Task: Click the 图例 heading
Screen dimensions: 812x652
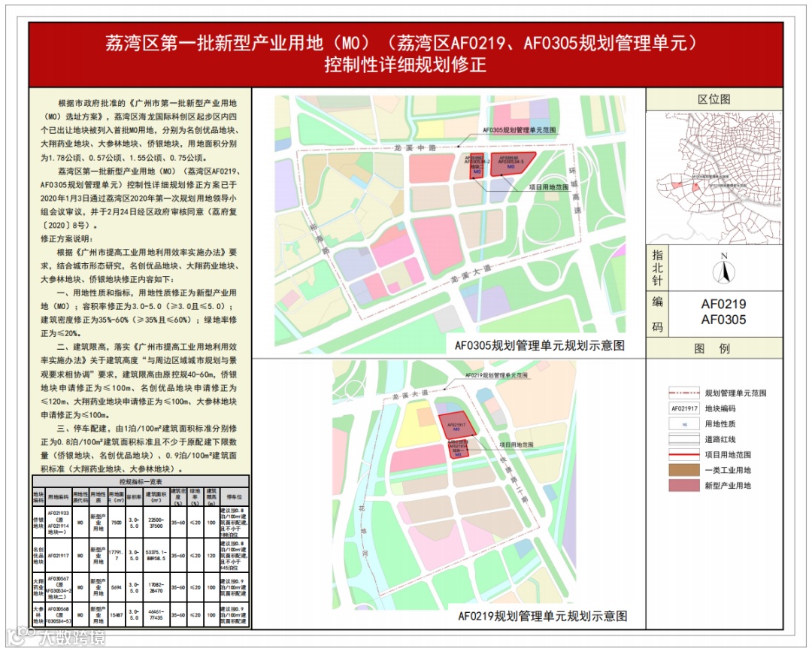Action: click(x=712, y=348)
